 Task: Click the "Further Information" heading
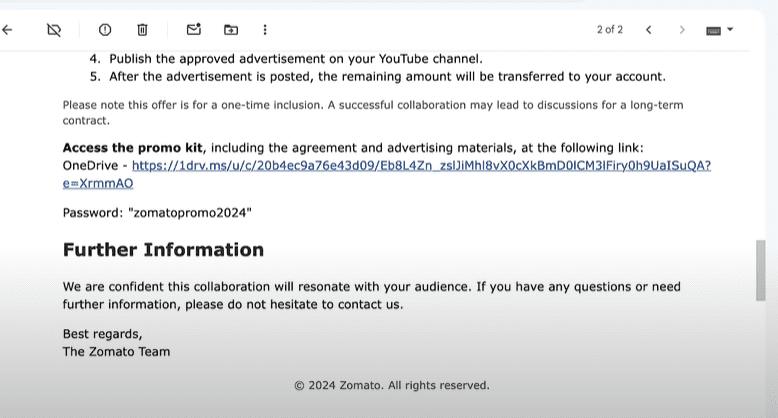click(x=163, y=250)
